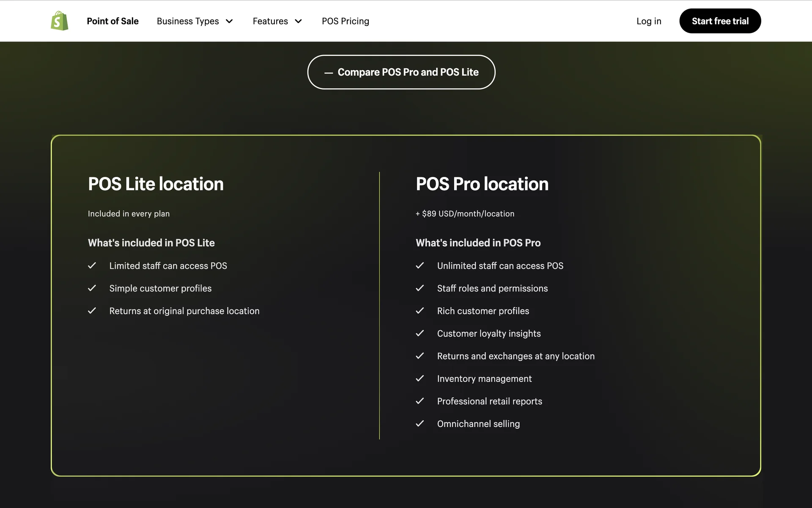Click the Shopify bag logo

[60, 21]
